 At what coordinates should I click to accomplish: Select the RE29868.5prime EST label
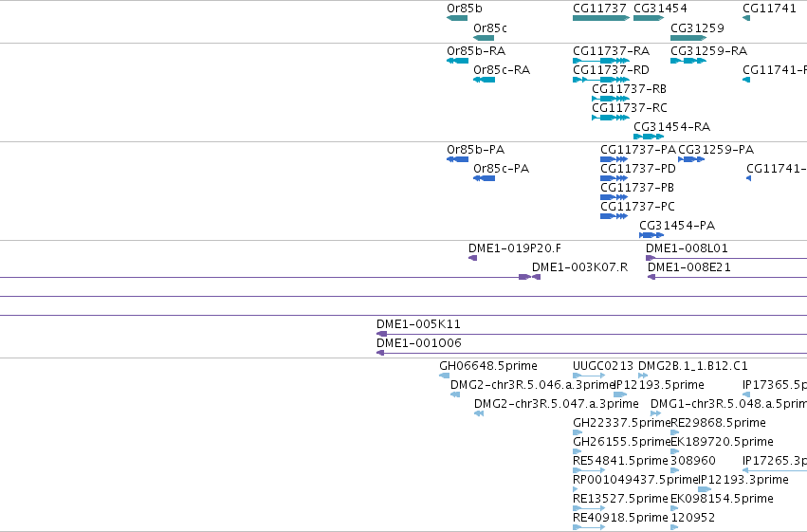pos(719,423)
